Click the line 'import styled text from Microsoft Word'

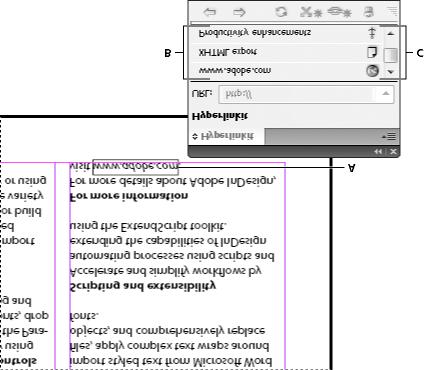point(171,361)
